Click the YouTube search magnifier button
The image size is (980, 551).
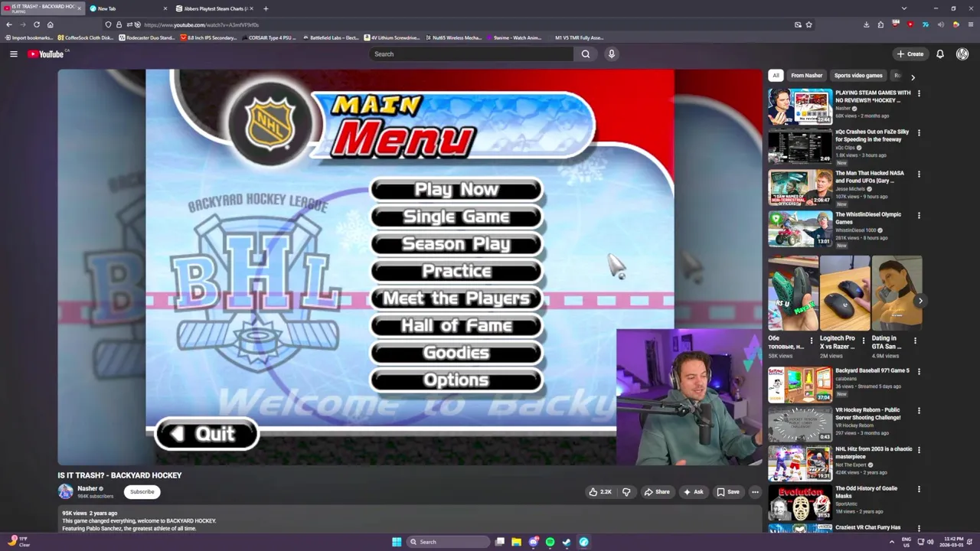[586, 54]
